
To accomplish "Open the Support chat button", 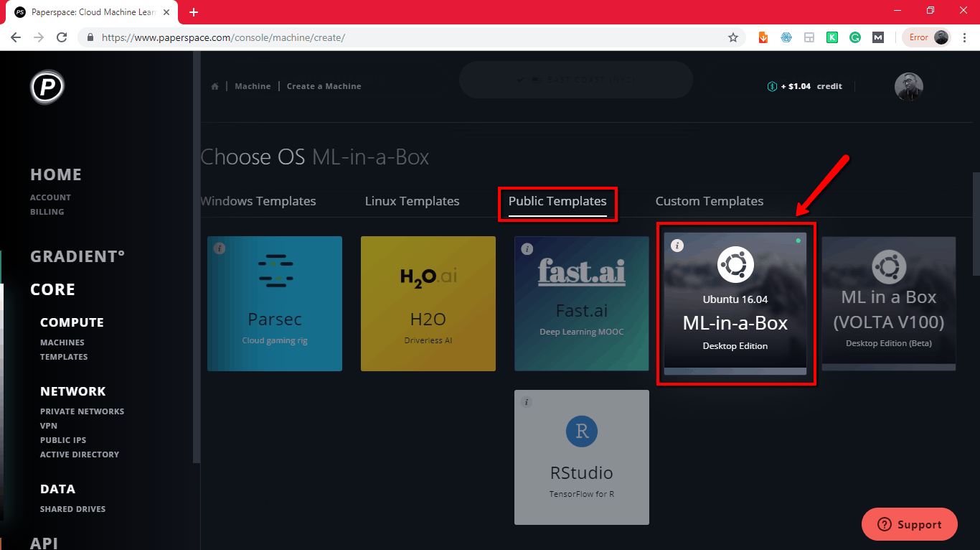I will pos(910,524).
